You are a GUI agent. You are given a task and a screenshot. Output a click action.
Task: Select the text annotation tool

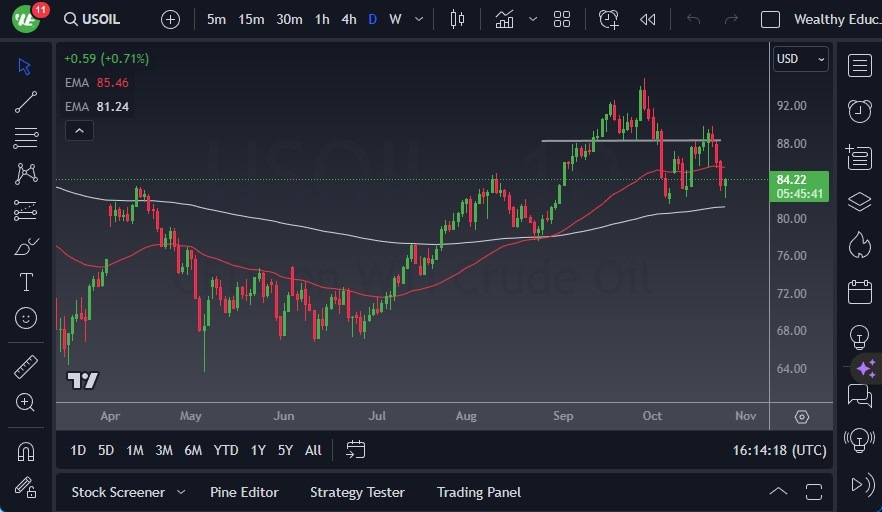click(26, 282)
